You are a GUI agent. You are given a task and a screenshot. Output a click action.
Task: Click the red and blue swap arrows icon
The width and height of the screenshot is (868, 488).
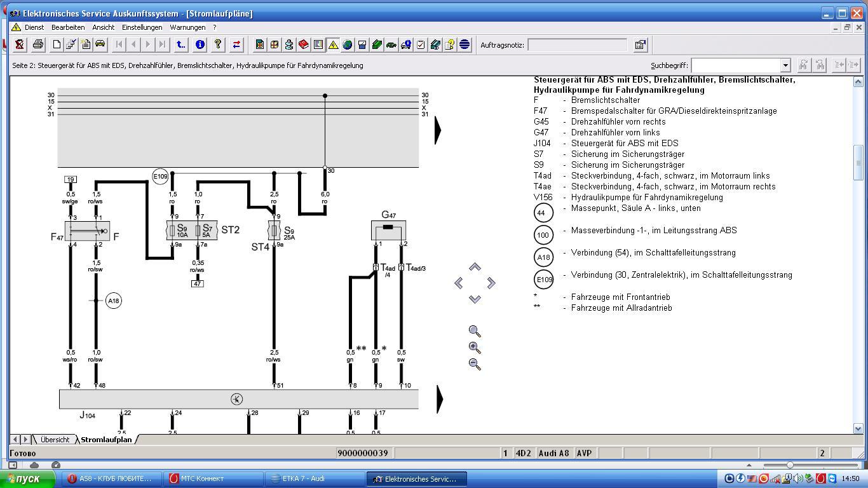pos(236,44)
